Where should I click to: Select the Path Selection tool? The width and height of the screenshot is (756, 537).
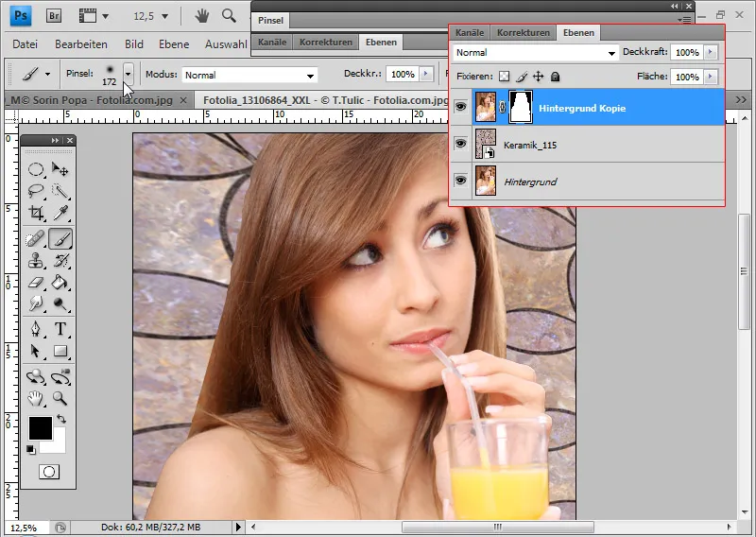click(x=36, y=351)
